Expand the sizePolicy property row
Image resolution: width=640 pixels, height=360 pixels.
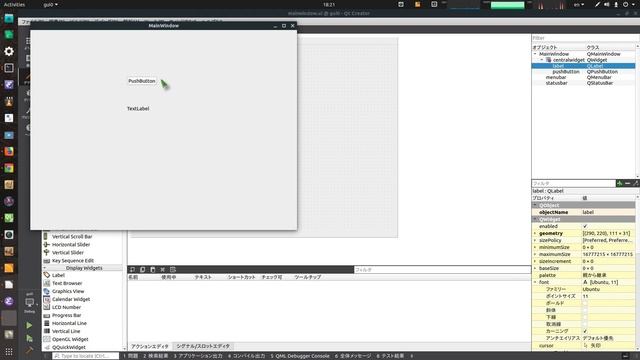535,240
